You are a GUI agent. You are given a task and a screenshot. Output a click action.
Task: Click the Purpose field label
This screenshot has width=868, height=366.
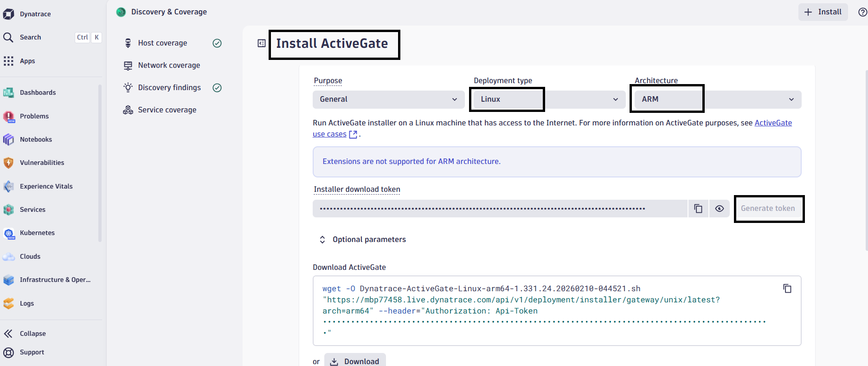[x=328, y=81]
